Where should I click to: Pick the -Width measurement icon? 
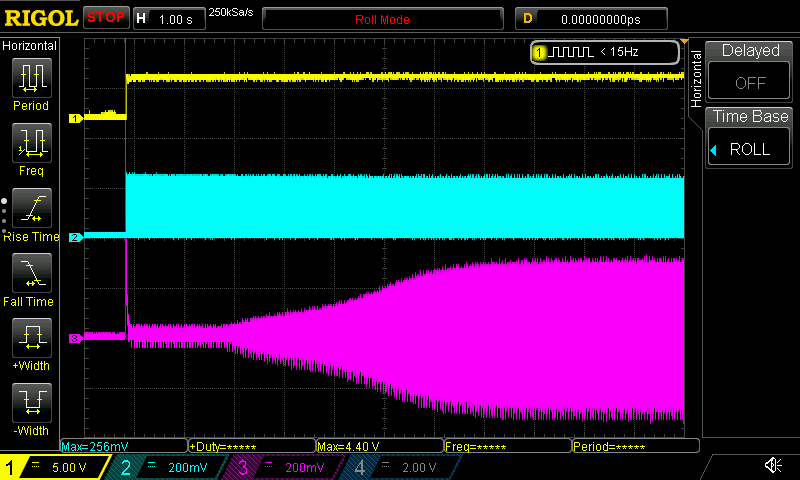[x=31, y=405]
